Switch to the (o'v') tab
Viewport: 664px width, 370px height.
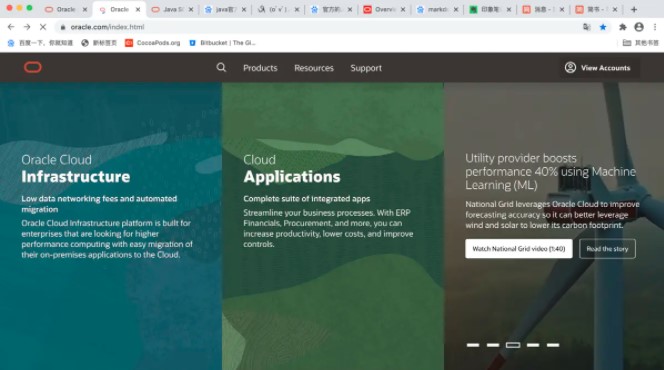pyautogui.click(x=277, y=9)
